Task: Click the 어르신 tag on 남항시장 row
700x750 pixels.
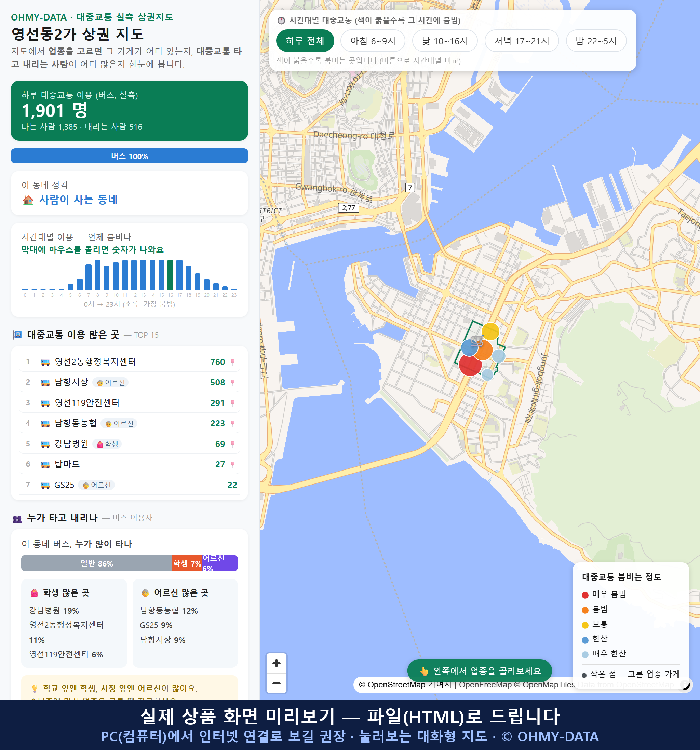Action: tap(110, 383)
